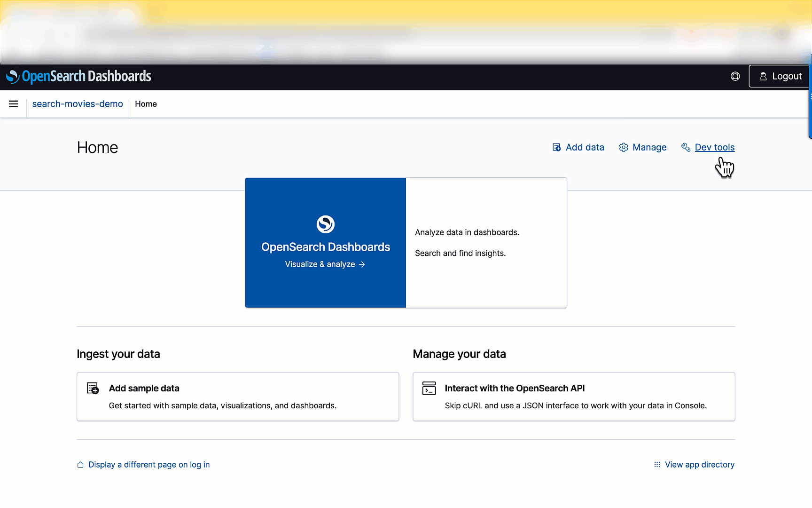The height and width of the screenshot is (508, 812).
Task: Click the Add sample data icon
Action: (x=93, y=388)
